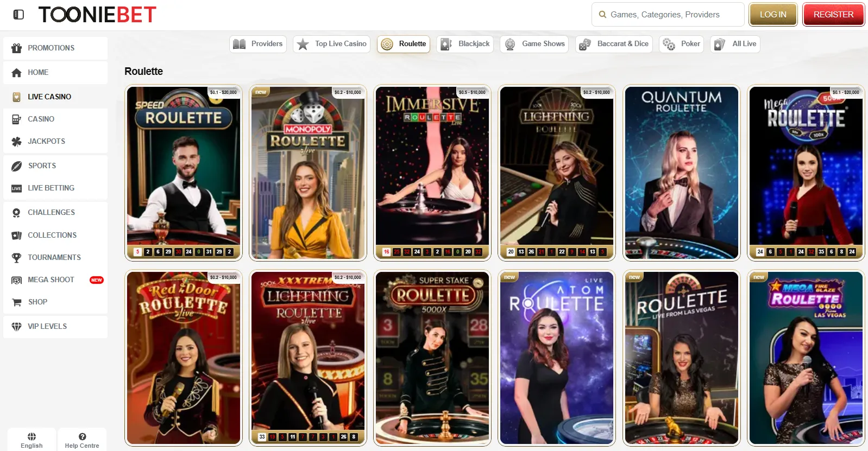
Task: Launch XXXtreme Lightning Roulette game
Action: [x=308, y=358]
